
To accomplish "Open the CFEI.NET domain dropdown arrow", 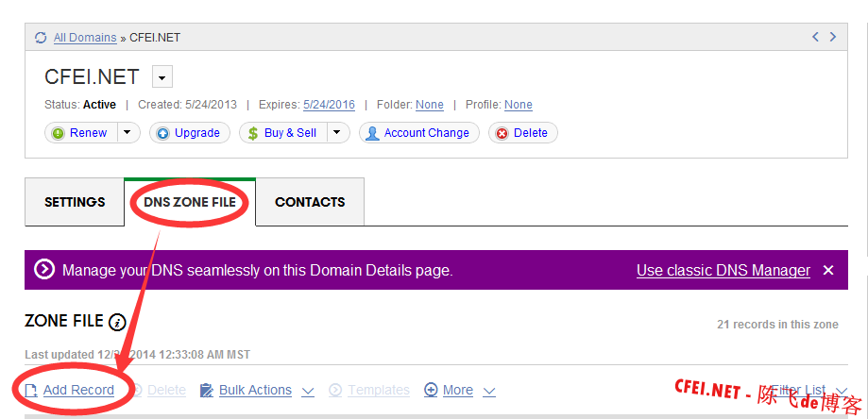I will 162,77.
